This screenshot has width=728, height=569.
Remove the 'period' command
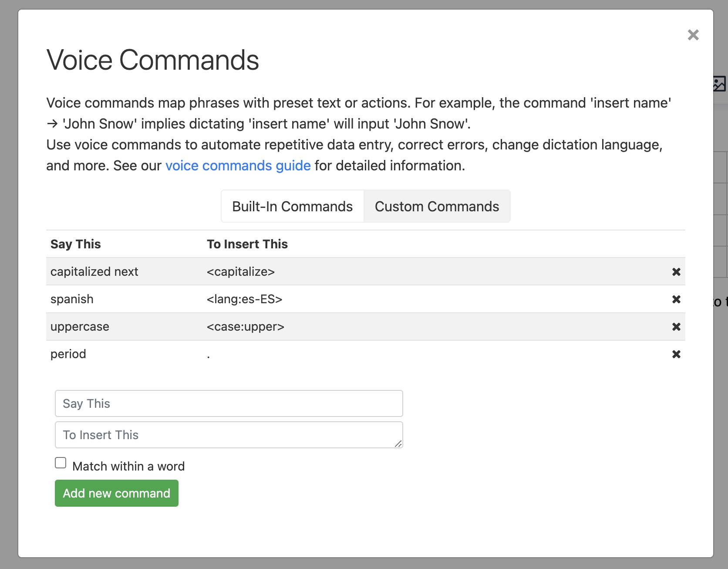tap(676, 354)
